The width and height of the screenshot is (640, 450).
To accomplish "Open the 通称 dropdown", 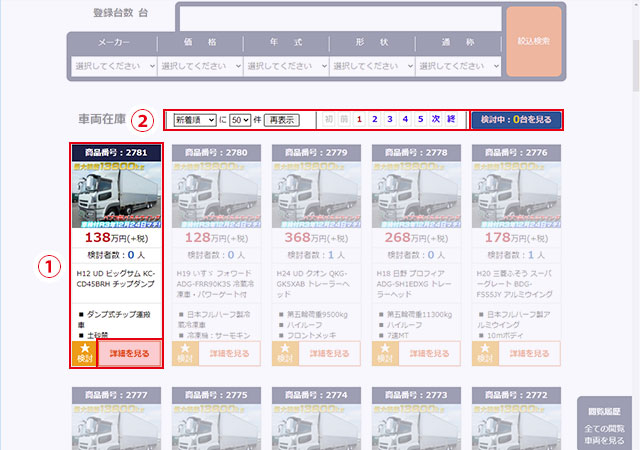I will pos(458,66).
